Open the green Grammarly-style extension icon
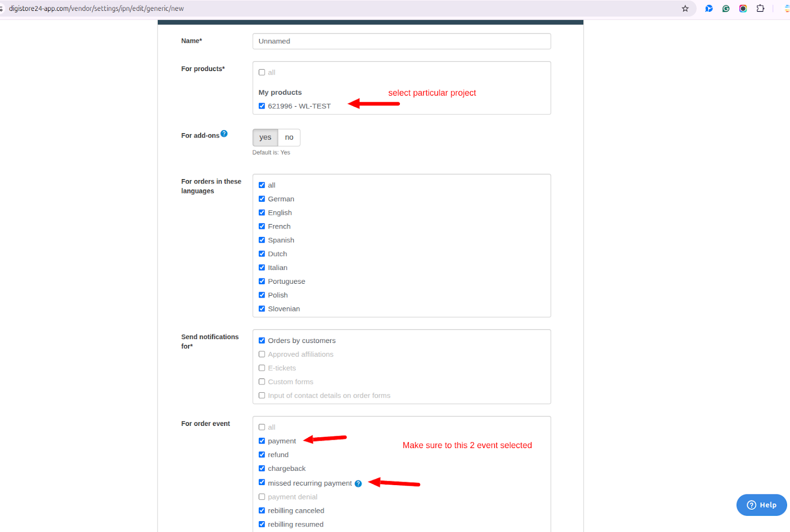The height and width of the screenshot is (532, 790). click(726, 8)
